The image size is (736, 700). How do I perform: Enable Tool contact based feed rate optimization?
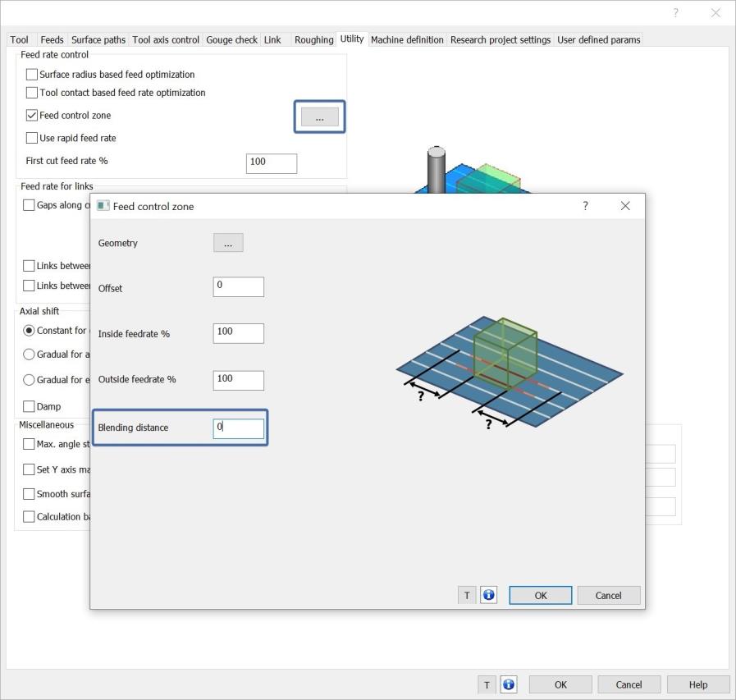(x=31, y=93)
